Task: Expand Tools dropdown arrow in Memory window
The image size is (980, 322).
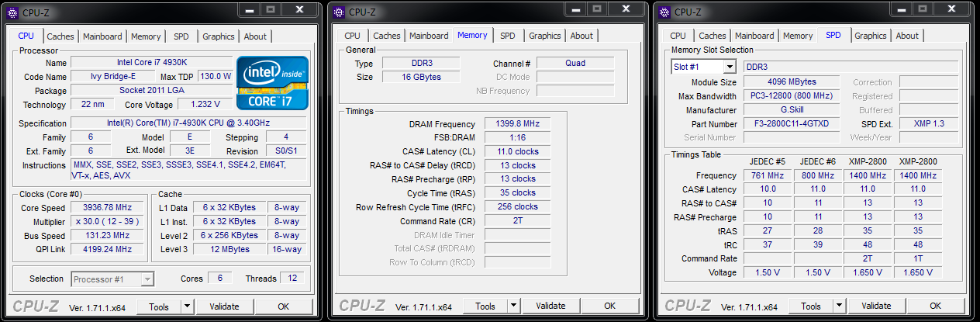Action: 512,306
